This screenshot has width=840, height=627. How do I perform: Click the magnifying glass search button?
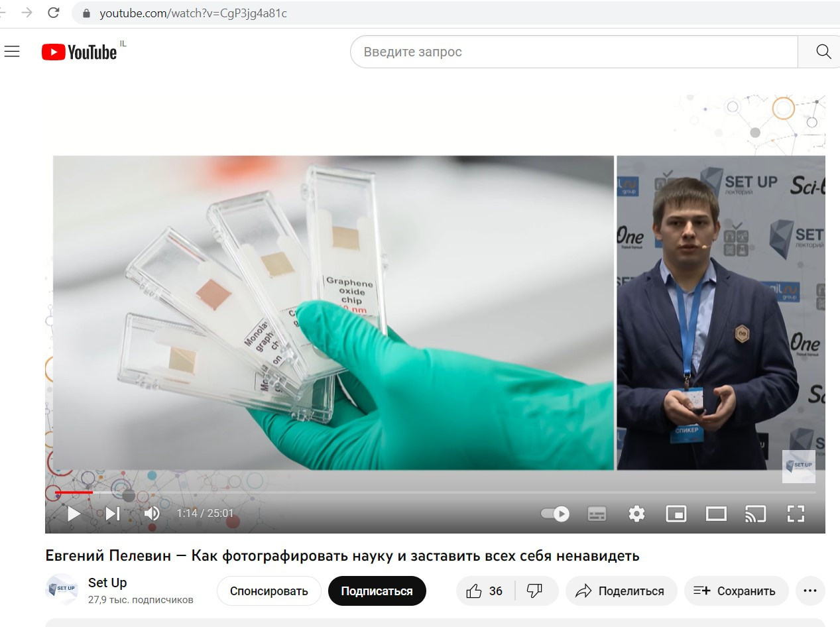[823, 52]
